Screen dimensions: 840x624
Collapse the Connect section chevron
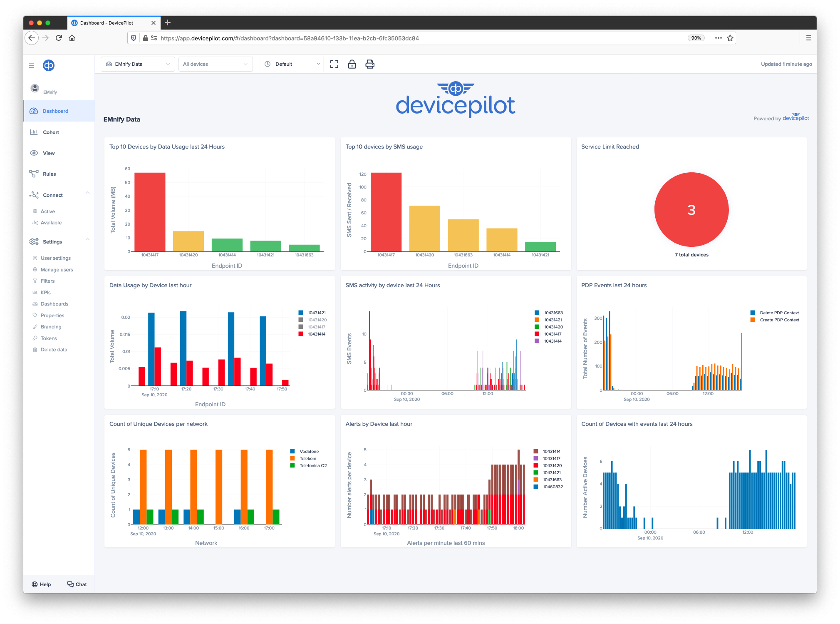coord(87,192)
